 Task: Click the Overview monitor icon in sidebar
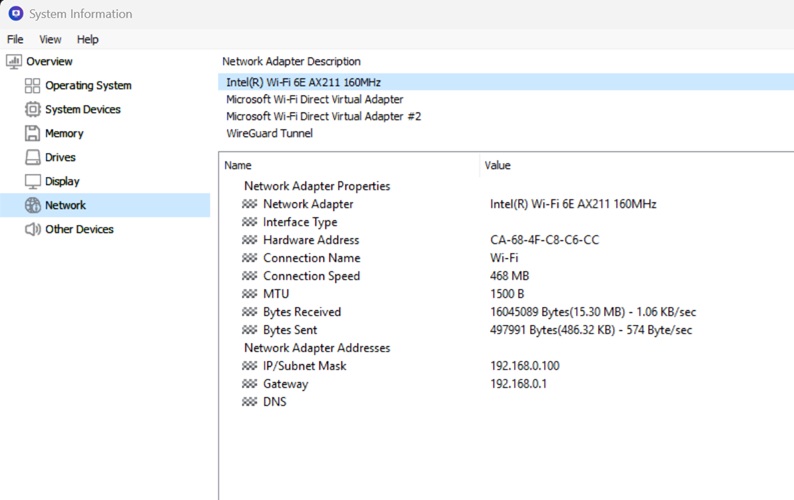pos(13,62)
